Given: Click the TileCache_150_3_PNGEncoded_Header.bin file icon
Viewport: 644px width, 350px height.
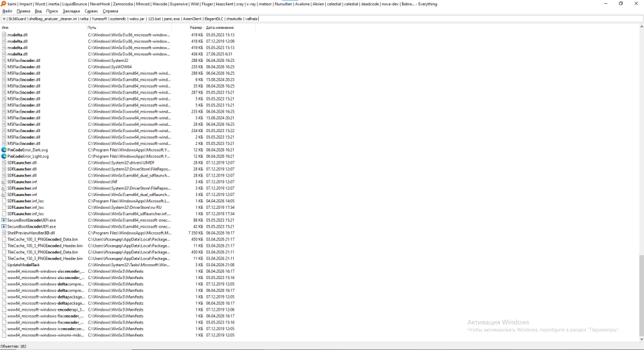Looking at the screenshot, I should point(4,258).
